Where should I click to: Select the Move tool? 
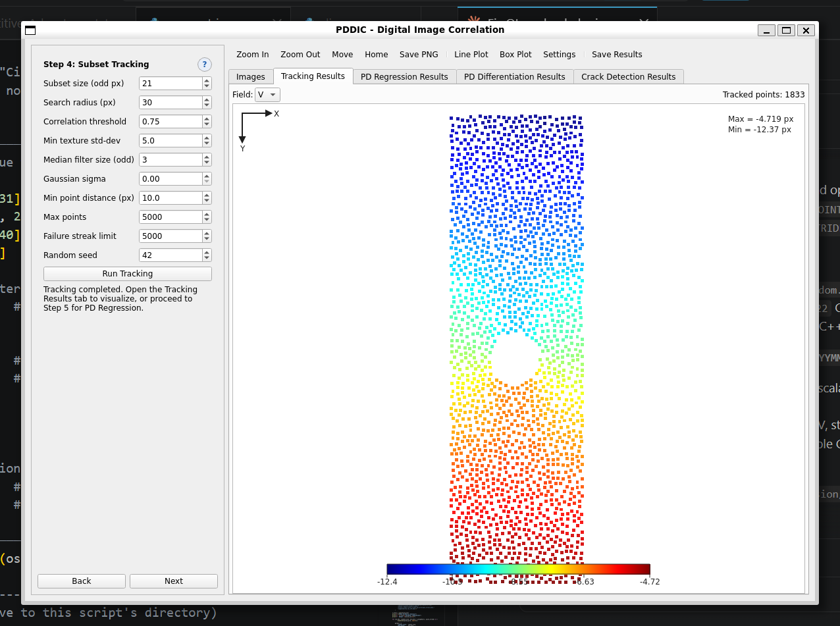click(x=342, y=55)
